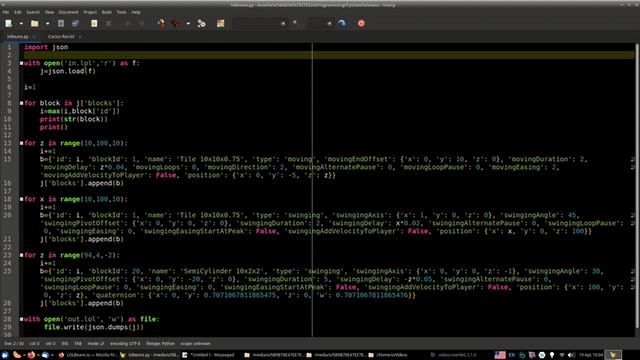Save the current file using toolbar icon
640x360 pixels.
tap(61, 24)
